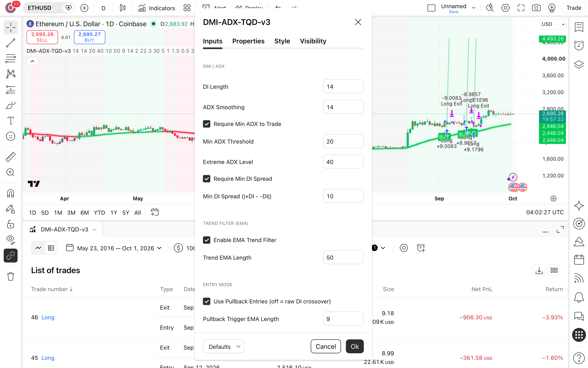This screenshot has width=588, height=368.
Task: Switch to the Visibility tab
Action: (313, 41)
